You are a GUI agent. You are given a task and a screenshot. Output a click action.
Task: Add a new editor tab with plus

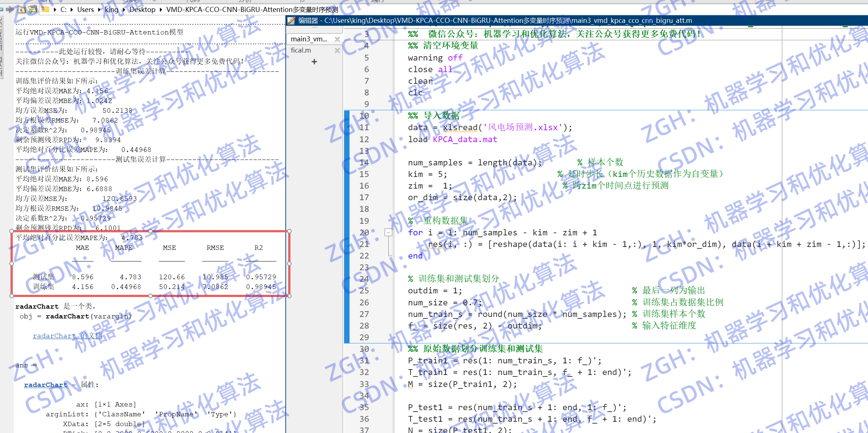pyautogui.click(x=314, y=62)
